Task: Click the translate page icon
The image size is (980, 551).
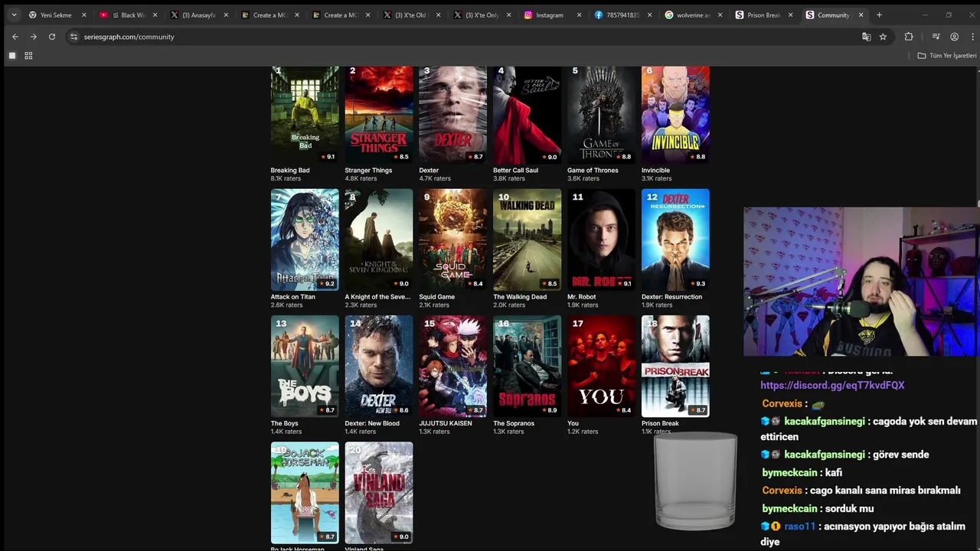Action: [866, 37]
